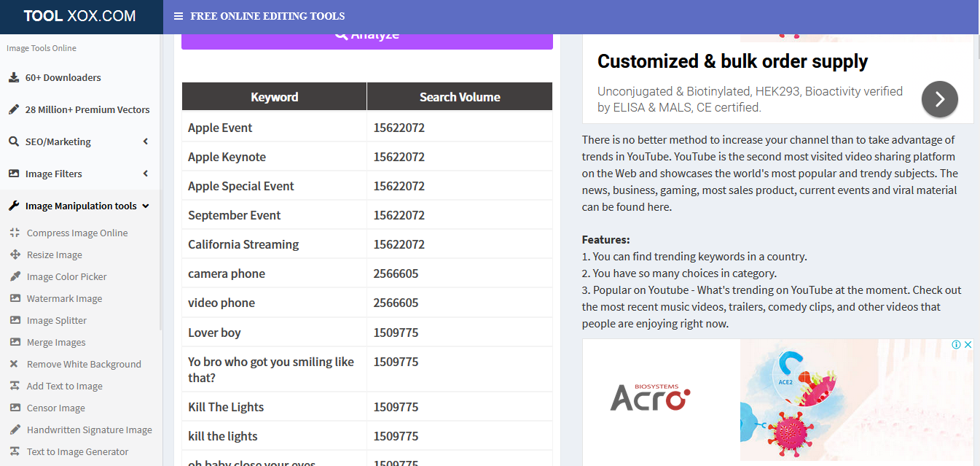The width and height of the screenshot is (980, 466).
Task: Select Image Manipulation tools menu
Action: point(81,206)
